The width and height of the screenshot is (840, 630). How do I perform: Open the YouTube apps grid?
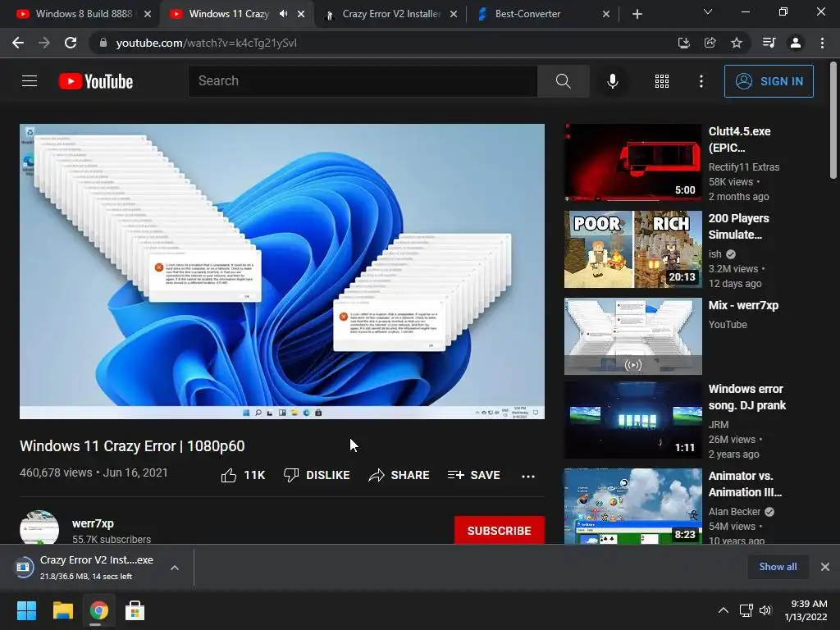(662, 81)
